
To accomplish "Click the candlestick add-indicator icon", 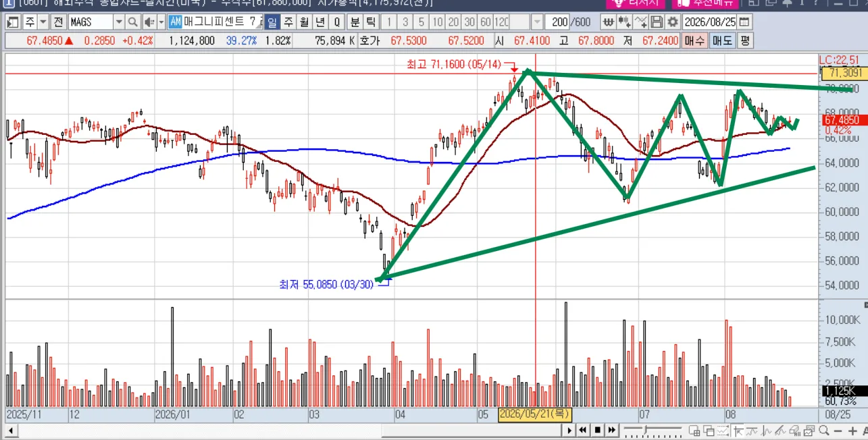I will pos(624,22).
